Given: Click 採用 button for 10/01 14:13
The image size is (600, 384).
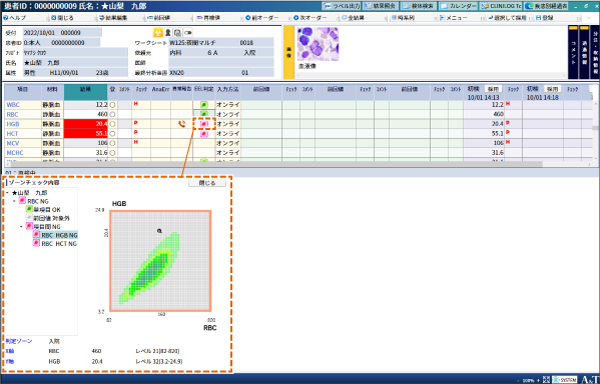Looking at the screenshot, I should pos(493,89).
